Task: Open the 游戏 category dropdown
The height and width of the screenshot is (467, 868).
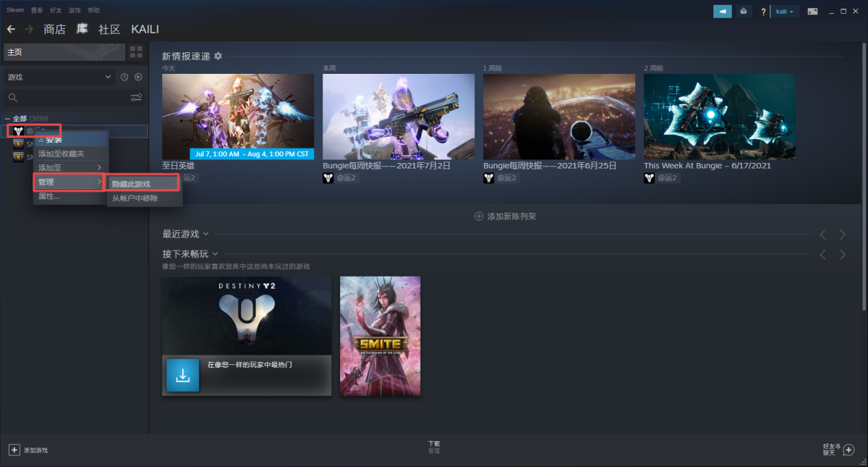Action: coord(59,77)
